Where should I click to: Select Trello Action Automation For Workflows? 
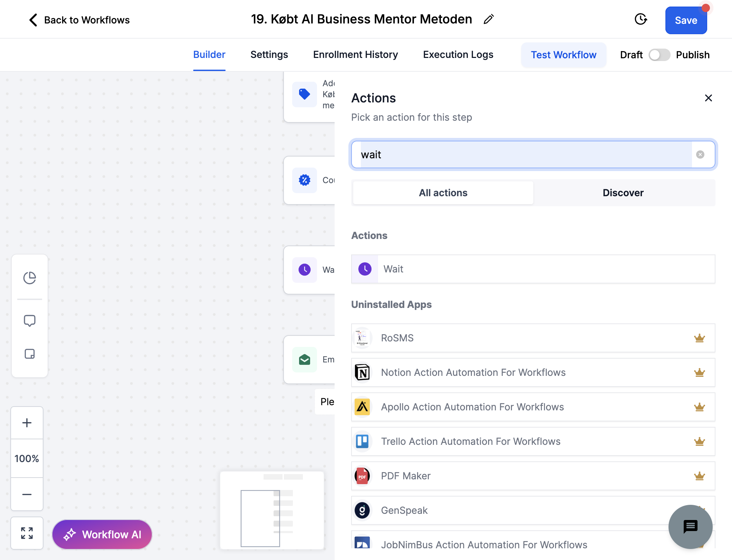(533, 441)
